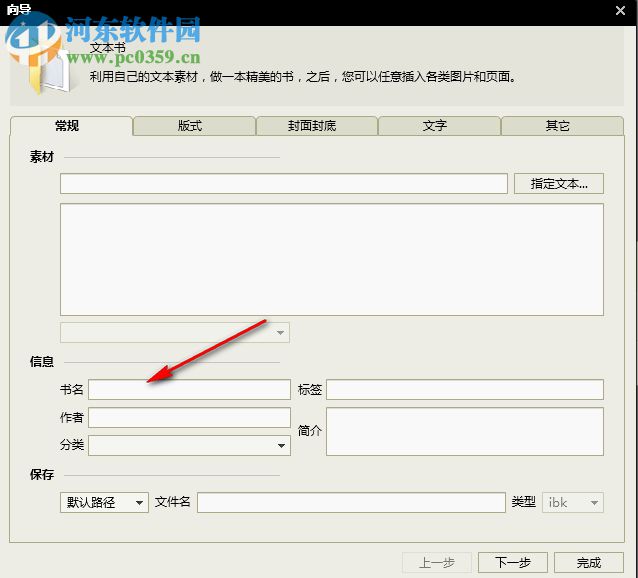Image resolution: width=638 pixels, height=578 pixels.
Task: Close the 向导 wizard window
Action: [x=621, y=10]
